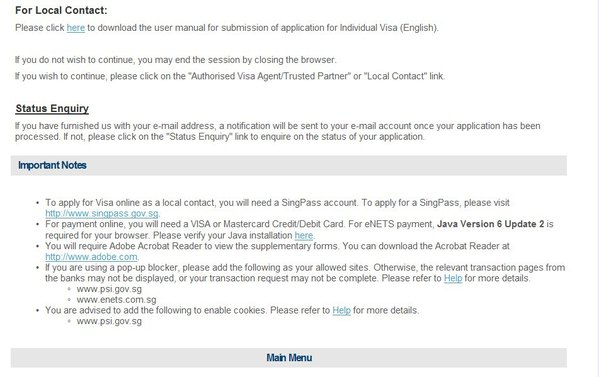This screenshot has width=599, height=377.
Task: Open the user manual download "here" link
Action: pyautogui.click(x=76, y=28)
